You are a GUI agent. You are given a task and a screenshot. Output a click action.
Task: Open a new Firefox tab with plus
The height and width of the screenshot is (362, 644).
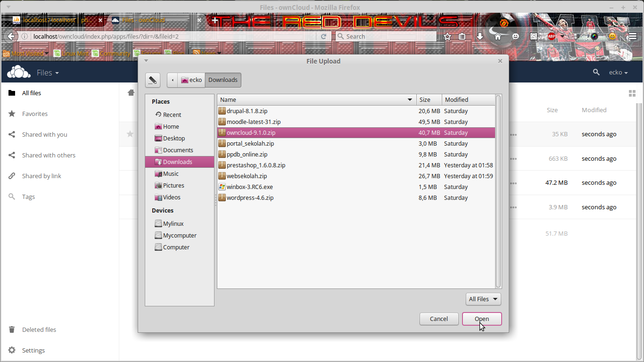click(215, 20)
